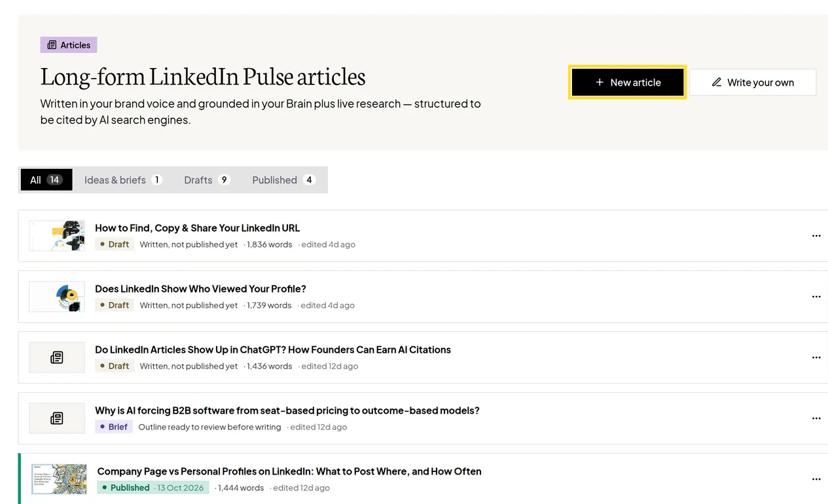This screenshot has width=828, height=504.
Task: Click placeholder icon of seat-based pricing article
Action: click(x=57, y=418)
